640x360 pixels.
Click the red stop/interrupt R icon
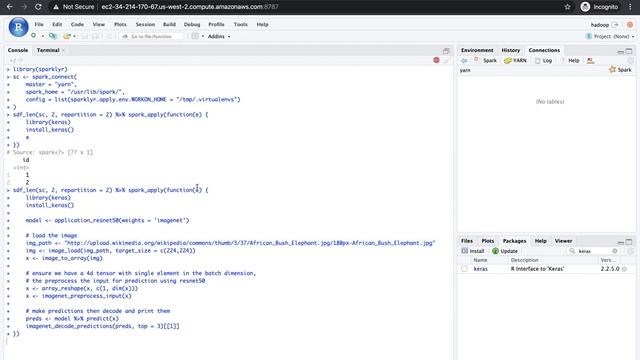tap(436, 60)
